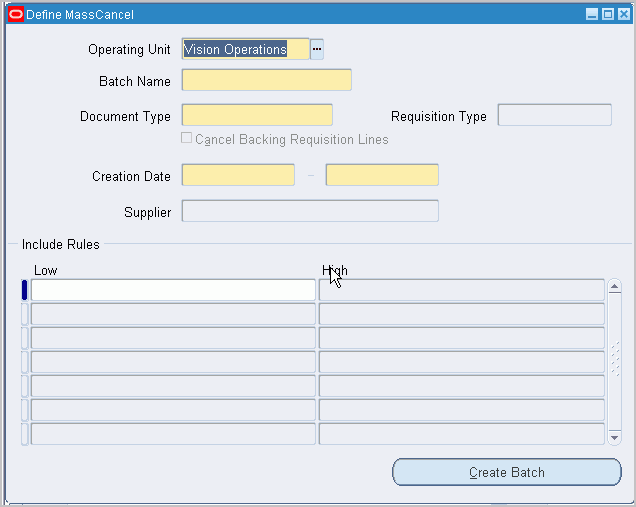Click the second row High field
The height and width of the screenshot is (507, 636).
click(x=462, y=314)
